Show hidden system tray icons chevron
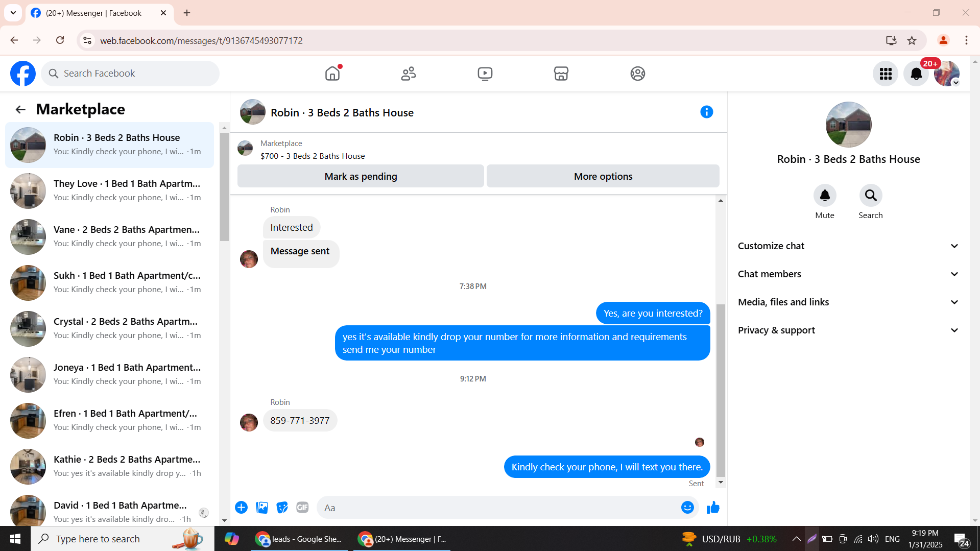 click(796, 539)
